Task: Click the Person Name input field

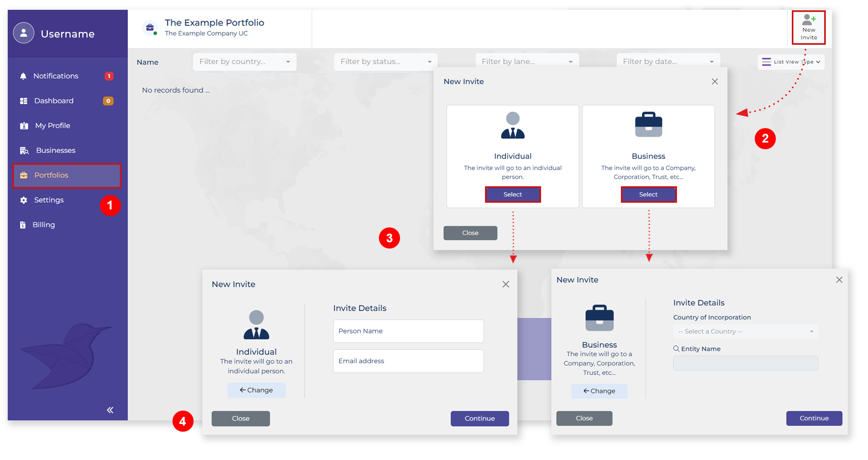Action: tap(408, 331)
